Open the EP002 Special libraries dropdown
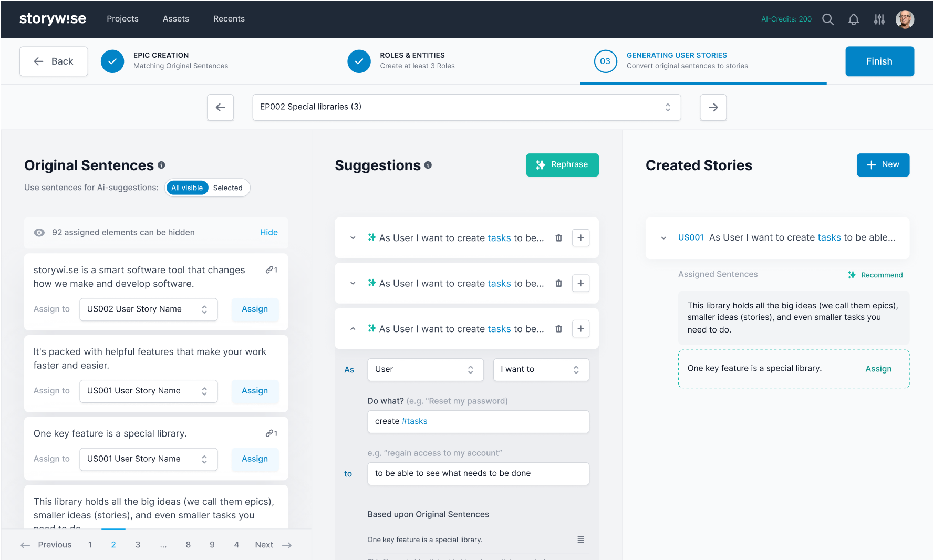 (466, 107)
